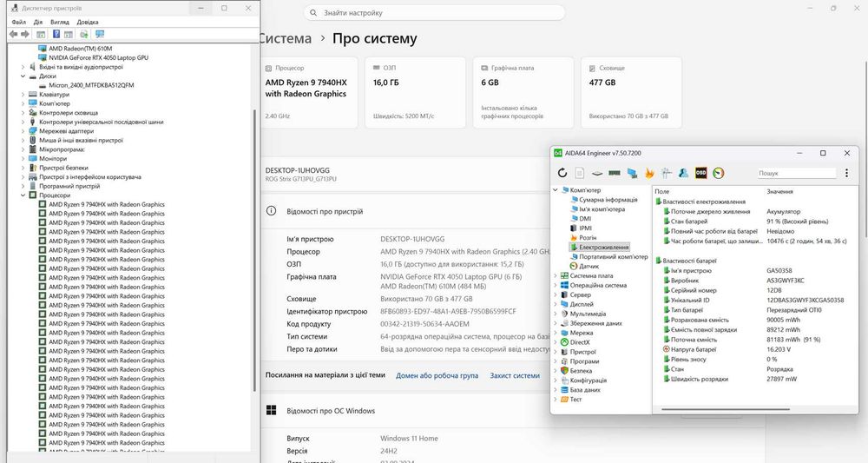Click the Знайти настройку search box
Image resolution: width=868 pixels, height=463 pixels.
click(435, 13)
